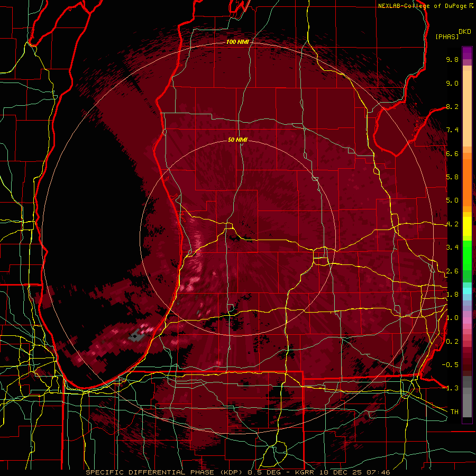Click the 2.6 legend value
This screenshot has height=476, width=476.
click(452, 271)
